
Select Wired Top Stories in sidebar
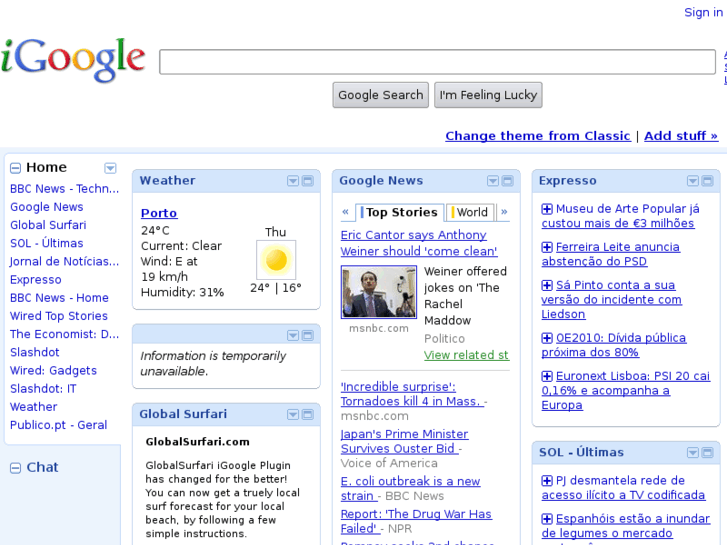point(59,316)
